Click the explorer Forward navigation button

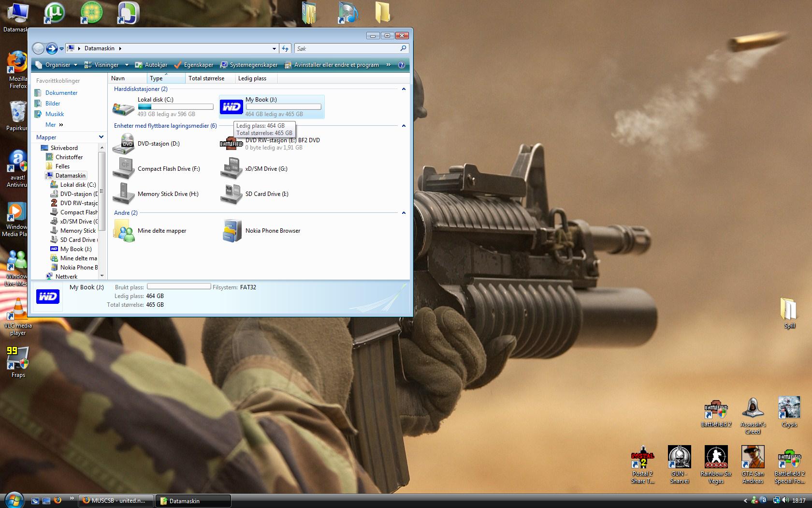pos(52,48)
